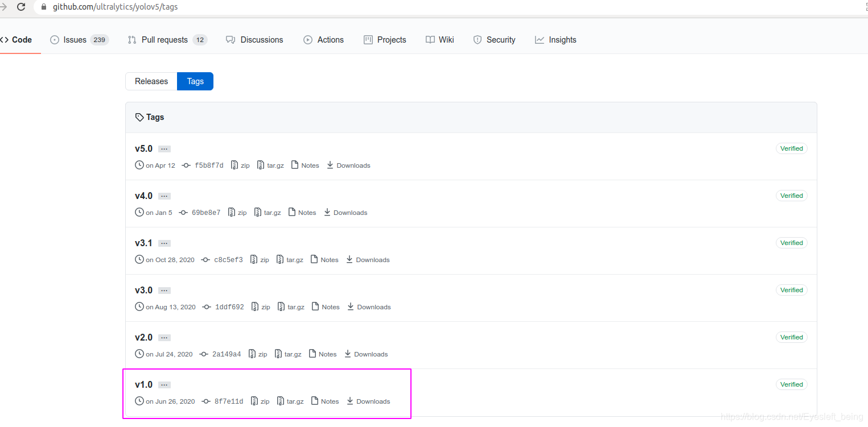Download v1.0 zip archive
The image size is (868, 427).
click(260, 401)
